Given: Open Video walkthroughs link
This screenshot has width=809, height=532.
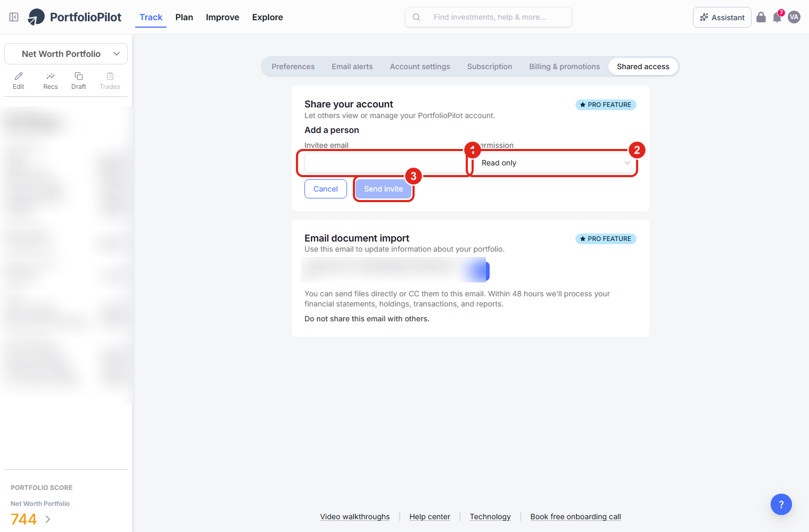Looking at the screenshot, I should pyautogui.click(x=355, y=517).
